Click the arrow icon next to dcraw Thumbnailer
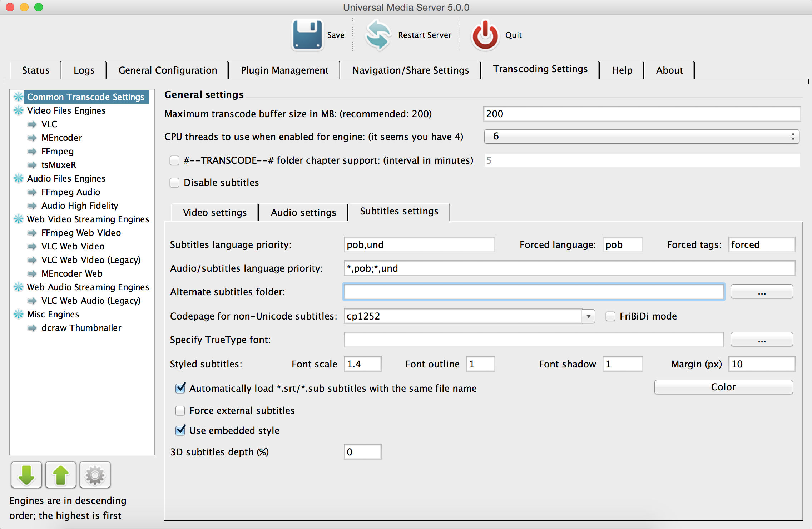 click(32, 328)
